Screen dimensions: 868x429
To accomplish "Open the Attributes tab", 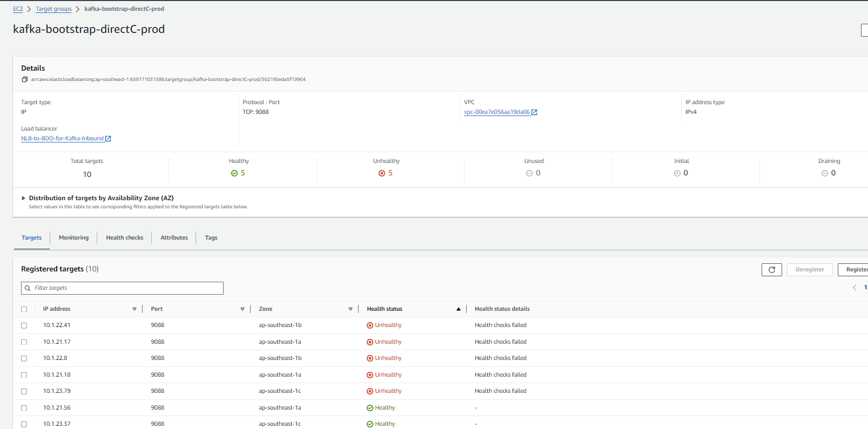I will (174, 238).
